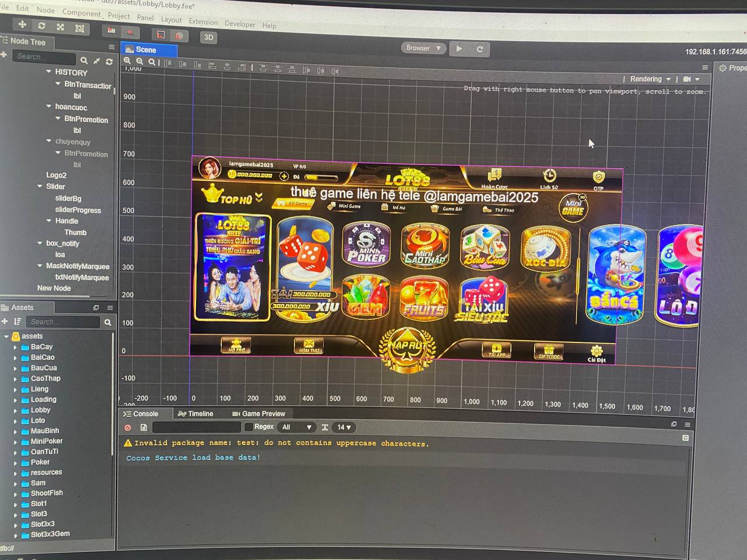Open the Properties panel tab
Screen dimensions: 747x560
click(733, 68)
